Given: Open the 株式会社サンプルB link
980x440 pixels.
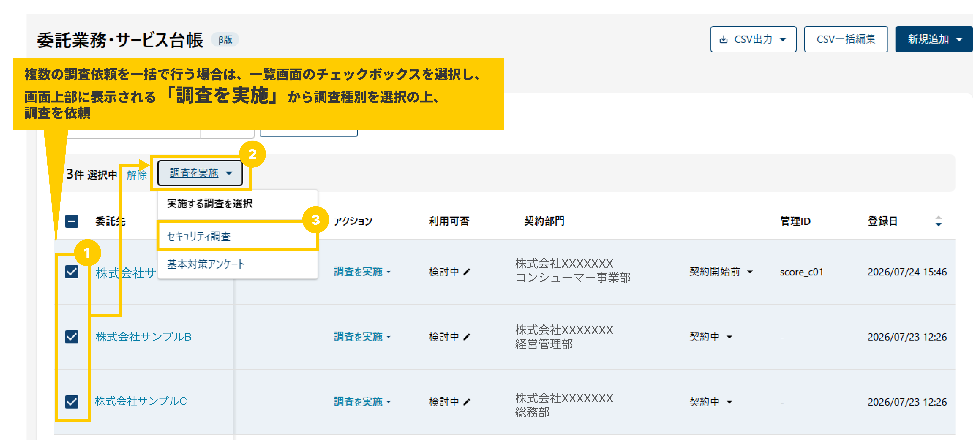Looking at the screenshot, I should pyautogui.click(x=143, y=337).
